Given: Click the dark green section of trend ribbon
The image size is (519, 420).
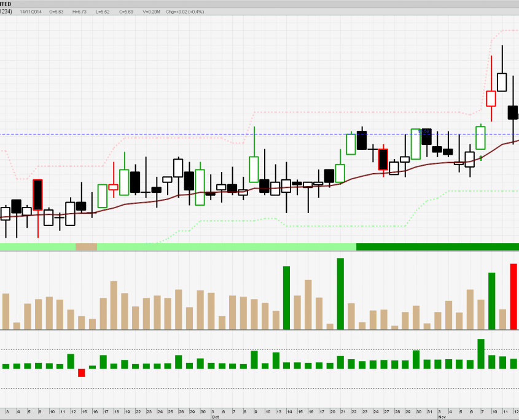Looking at the screenshot, I should pyautogui.click(x=437, y=247).
